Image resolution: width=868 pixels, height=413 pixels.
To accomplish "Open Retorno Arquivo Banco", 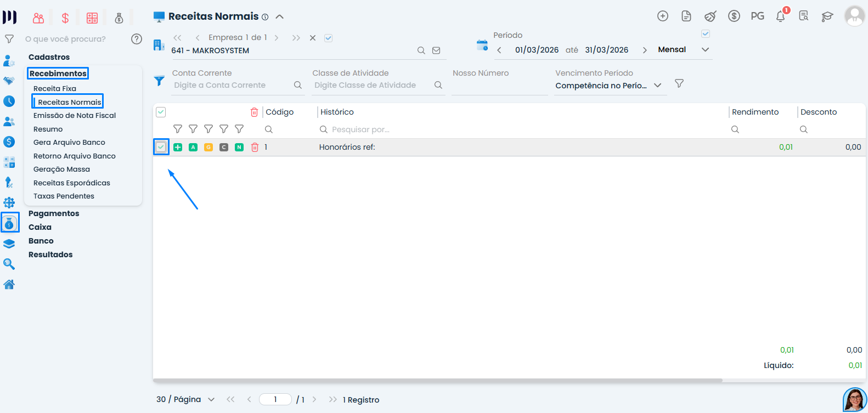I will 75,156.
